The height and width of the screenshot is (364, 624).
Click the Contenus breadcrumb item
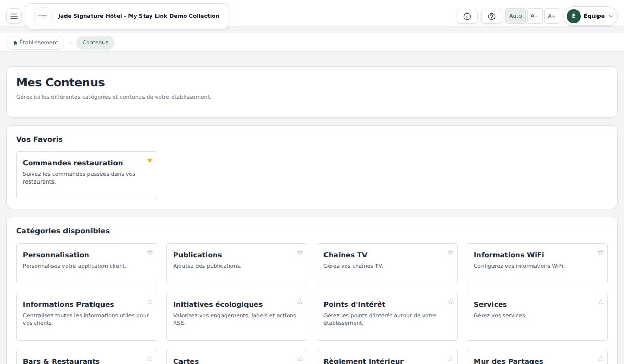pyautogui.click(x=95, y=43)
